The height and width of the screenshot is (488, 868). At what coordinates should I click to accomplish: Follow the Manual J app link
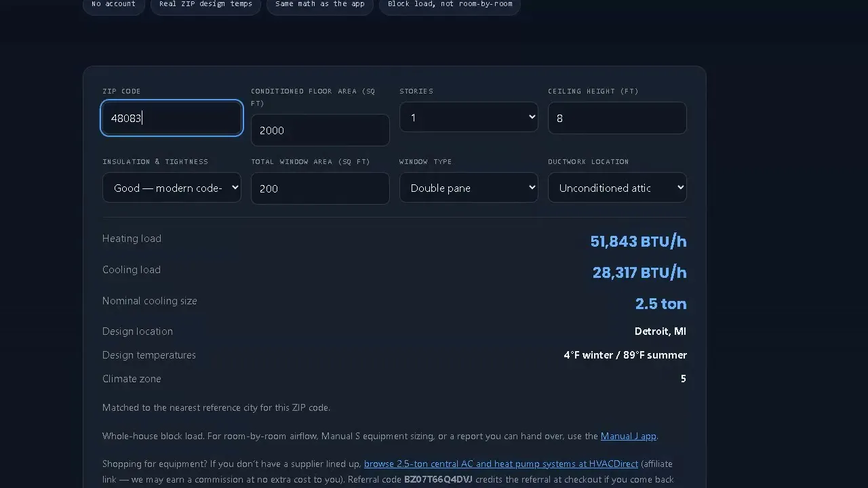[x=629, y=436]
